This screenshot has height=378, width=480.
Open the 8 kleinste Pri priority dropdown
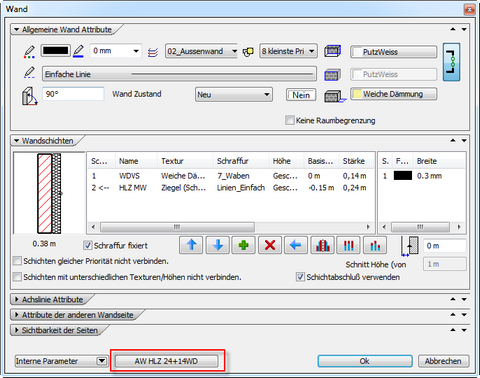[288, 51]
